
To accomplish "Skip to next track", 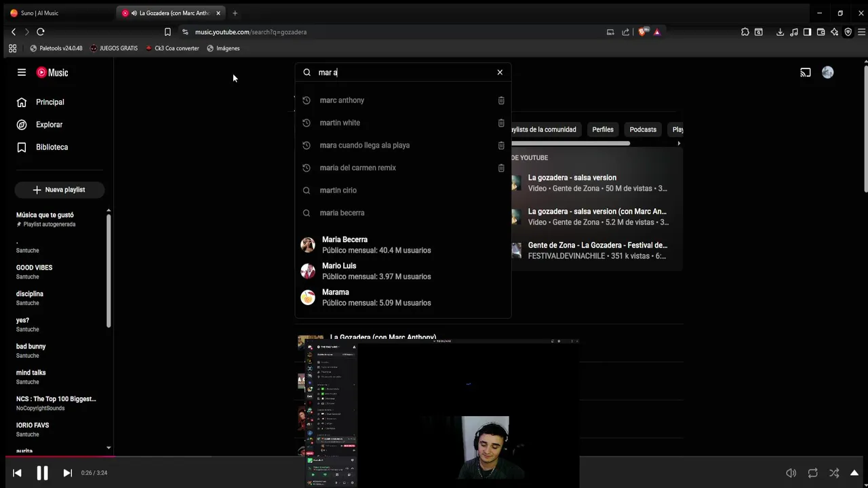I will pyautogui.click(x=67, y=473).
